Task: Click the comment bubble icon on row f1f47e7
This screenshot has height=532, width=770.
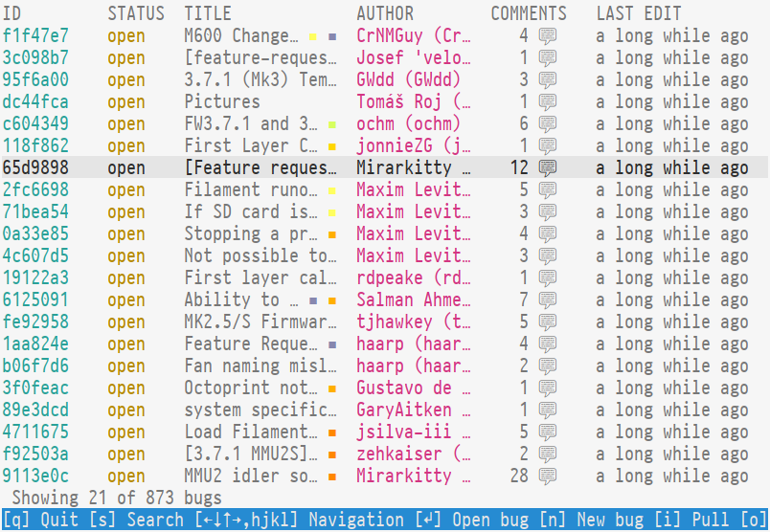Action: click(x=548, y=36)
